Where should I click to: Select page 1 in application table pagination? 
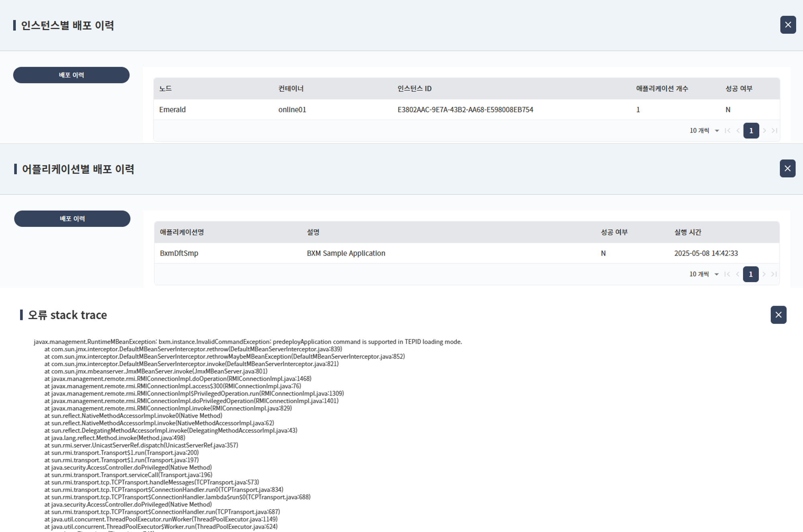point(750,274)
